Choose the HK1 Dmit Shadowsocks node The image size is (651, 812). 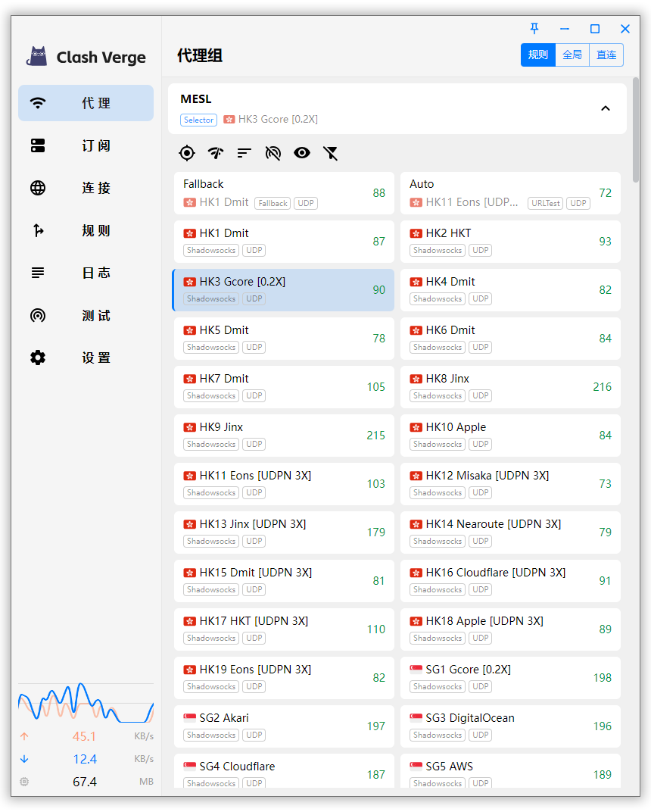(284, 242)
